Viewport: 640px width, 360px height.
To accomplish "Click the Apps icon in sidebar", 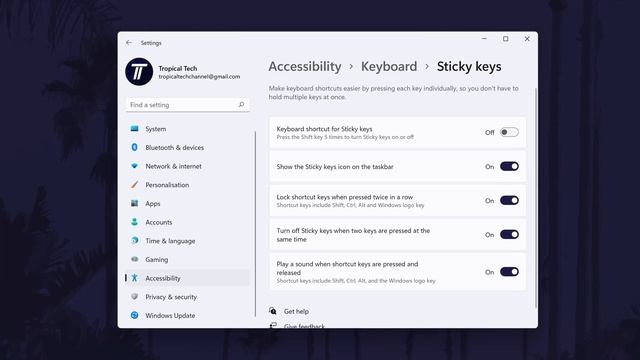I will pyautogui.click(x=134, y=203).
